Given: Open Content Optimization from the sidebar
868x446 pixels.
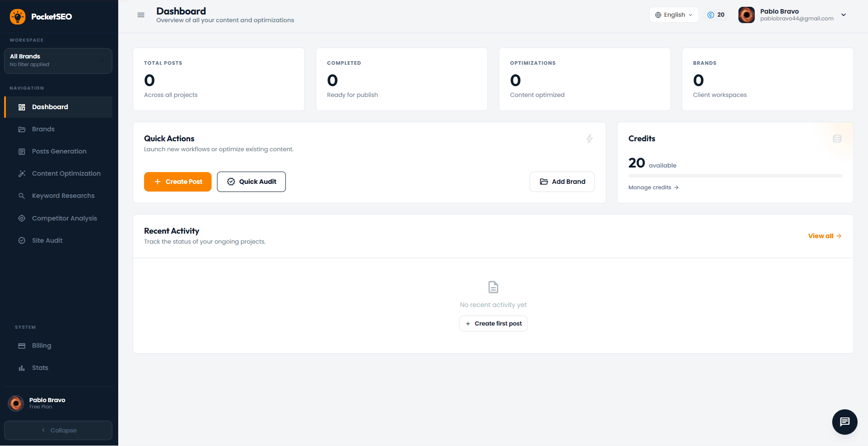Looking at the screenshot, I should 66,173.
